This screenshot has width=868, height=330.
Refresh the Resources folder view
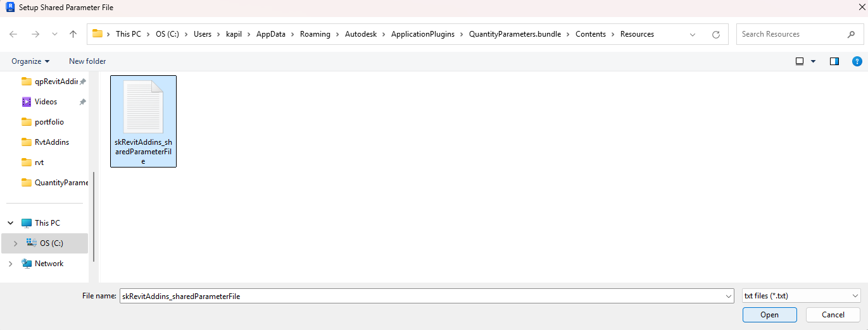[716, 34]
